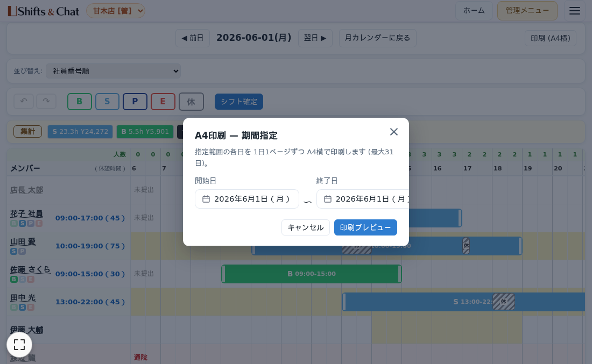Open the 並び替え 社員番号順 dropdown
The width and height of the screenshot is (592, 364).
click(113, 71)
